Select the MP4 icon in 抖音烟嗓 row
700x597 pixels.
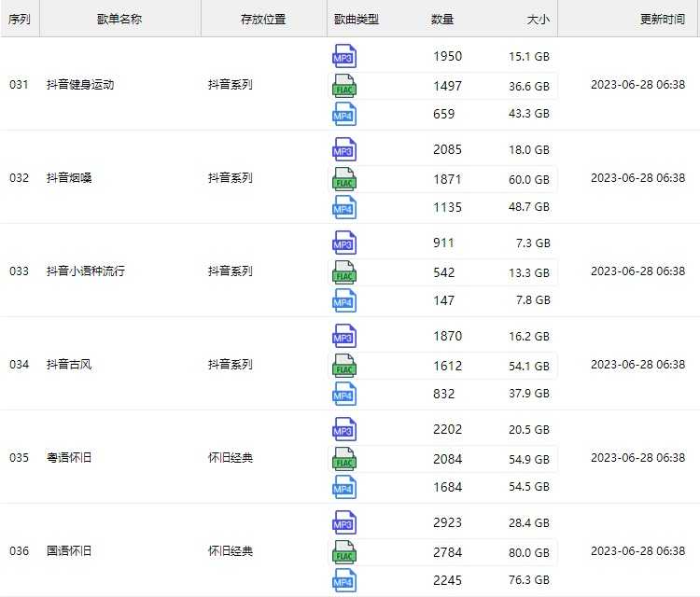344,207
